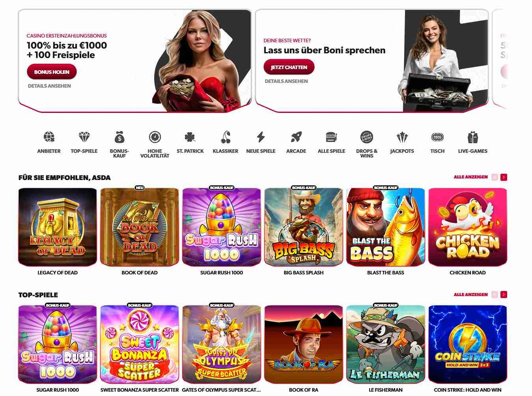Claim bonus with Bonus Holen button
The width and height of the screenshot is (532, 396).
(52, 72)
